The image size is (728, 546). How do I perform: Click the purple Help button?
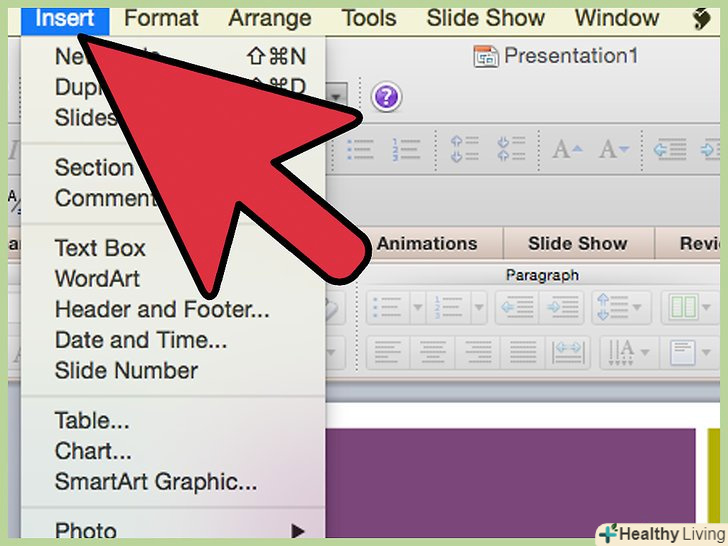[x=386, y=97]
